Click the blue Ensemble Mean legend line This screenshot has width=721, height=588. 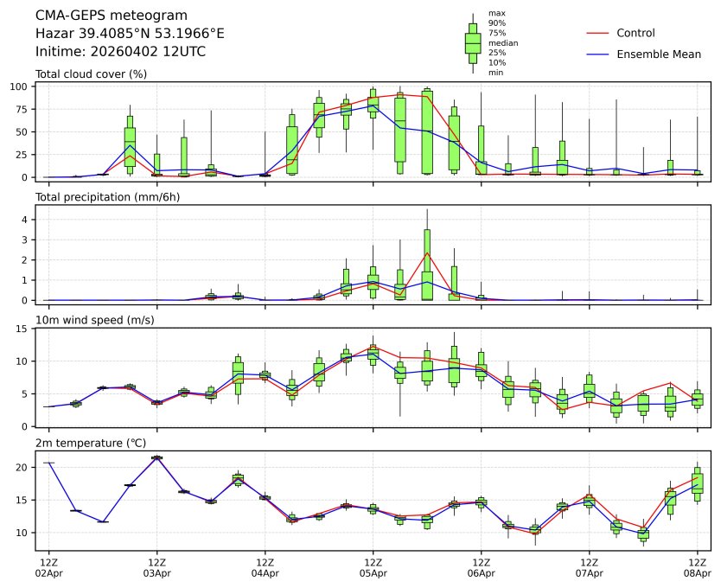599,54
